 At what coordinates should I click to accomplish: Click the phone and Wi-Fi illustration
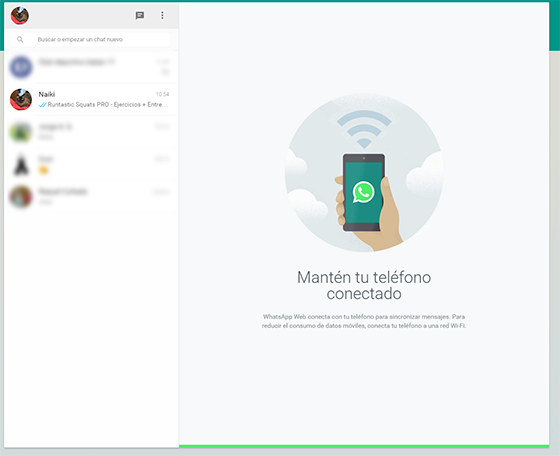(364, 172)
